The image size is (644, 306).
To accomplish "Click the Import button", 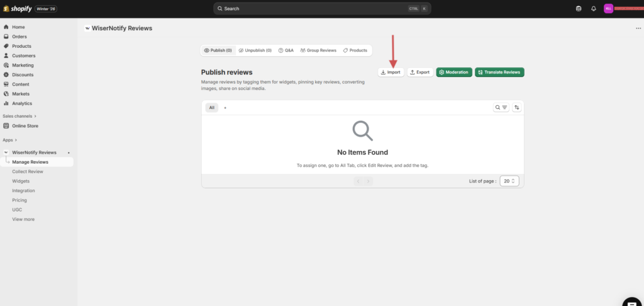I will [391, 72].
